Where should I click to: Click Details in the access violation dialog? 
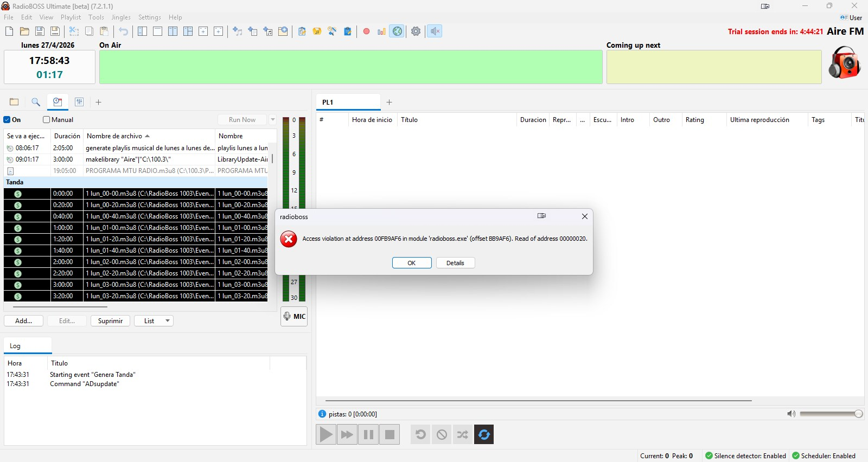click(455, 263)
